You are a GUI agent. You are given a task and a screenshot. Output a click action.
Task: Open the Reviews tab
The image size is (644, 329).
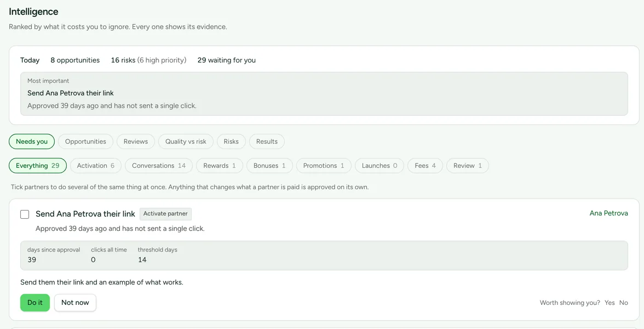136,141
